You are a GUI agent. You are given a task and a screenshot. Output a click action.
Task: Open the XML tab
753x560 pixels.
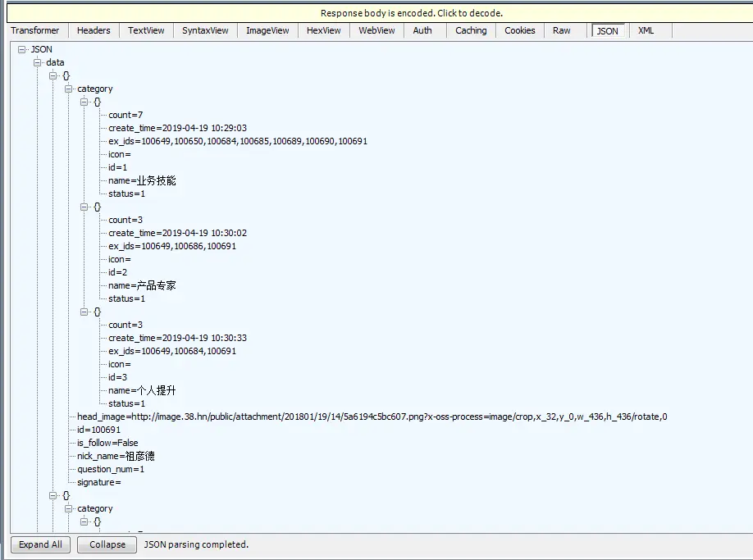click(x=646, y=30)
